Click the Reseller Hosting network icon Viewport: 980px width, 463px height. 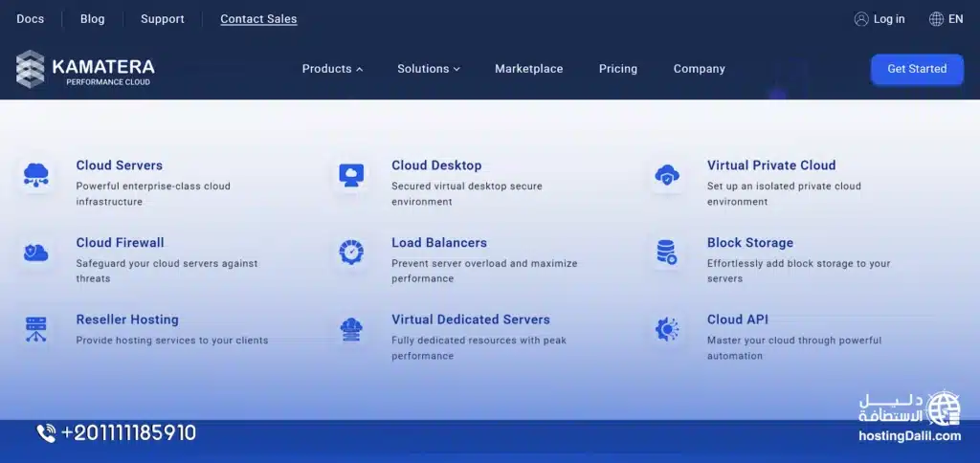(36, 329)
